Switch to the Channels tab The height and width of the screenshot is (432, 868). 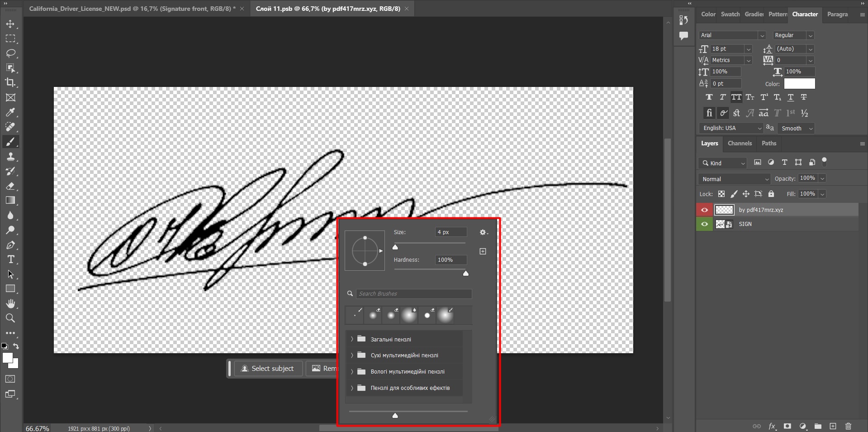pos(739,144)
